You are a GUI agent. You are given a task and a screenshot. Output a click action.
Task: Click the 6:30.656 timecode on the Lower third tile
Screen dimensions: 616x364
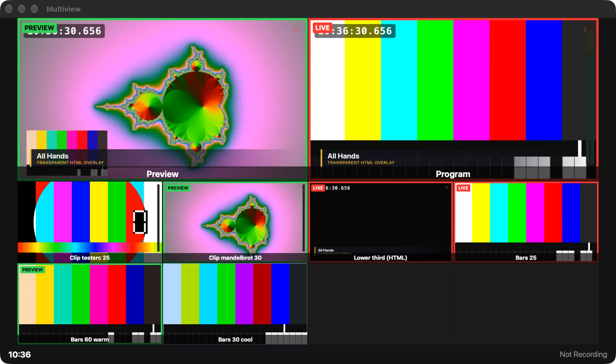338,188
